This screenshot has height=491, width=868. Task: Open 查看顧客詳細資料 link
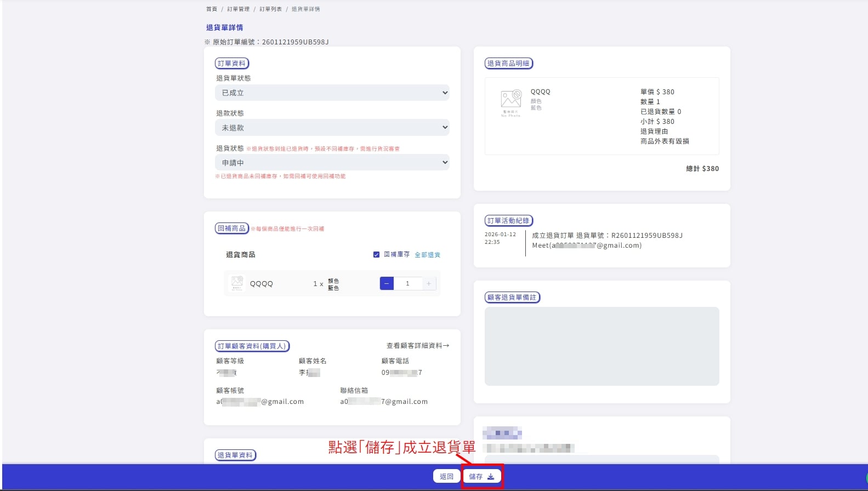[418, 346]
